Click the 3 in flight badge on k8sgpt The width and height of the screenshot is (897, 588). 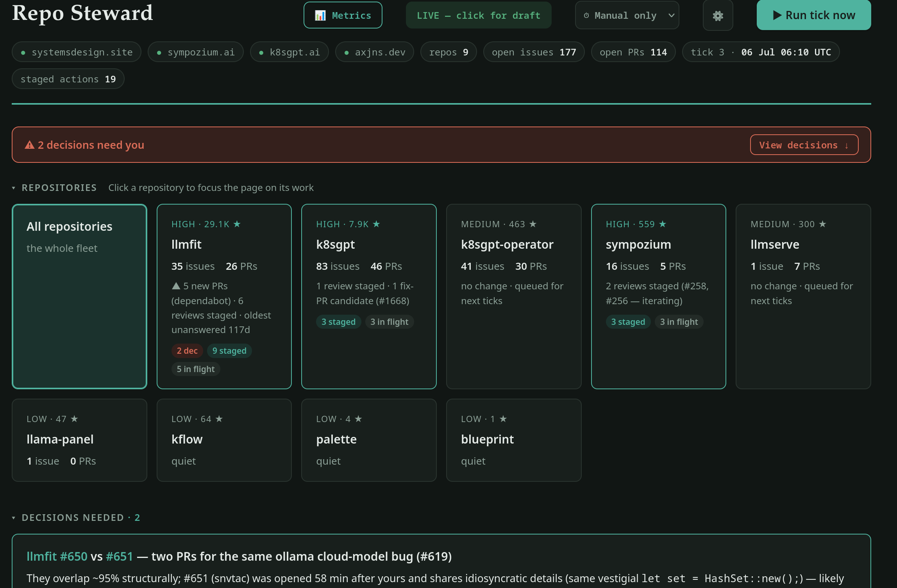[389, 322]
